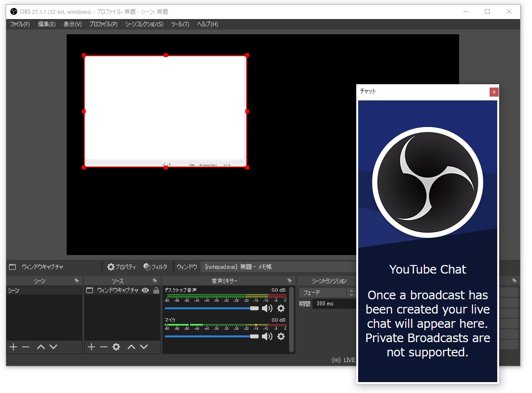Click the 音声ミキサー panel title

click(x=224, y=281)
